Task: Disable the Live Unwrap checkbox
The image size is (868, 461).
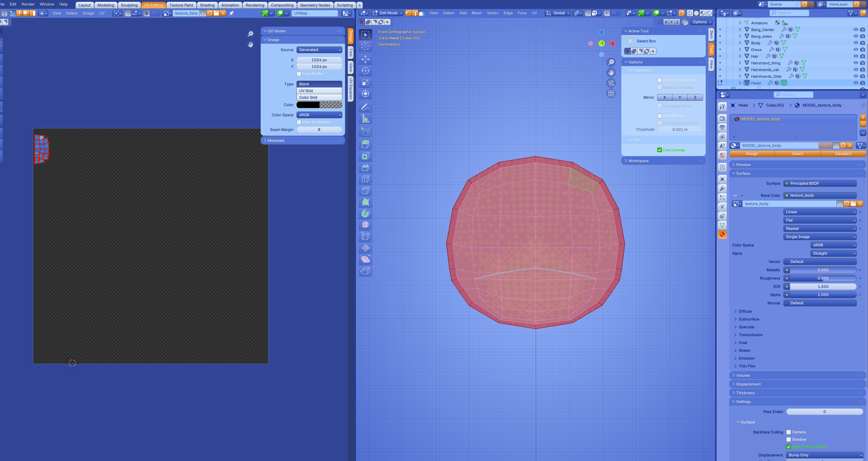Action: point(660,150)
